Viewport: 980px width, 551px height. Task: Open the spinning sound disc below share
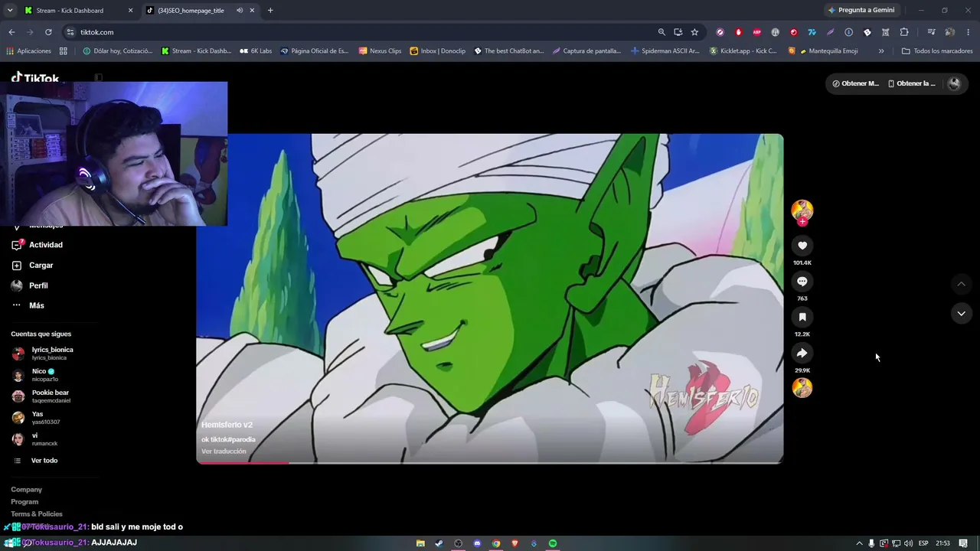pyautogui.click(x=802, y=388)
